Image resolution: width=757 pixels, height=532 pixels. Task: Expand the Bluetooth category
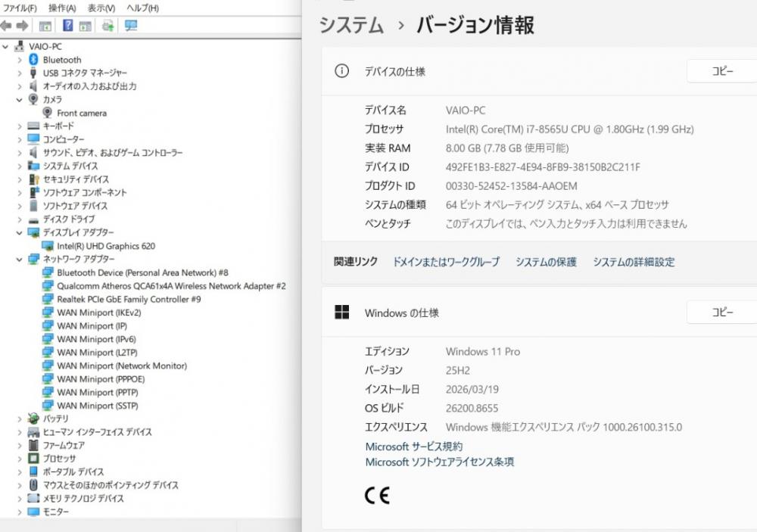(20, 60)
